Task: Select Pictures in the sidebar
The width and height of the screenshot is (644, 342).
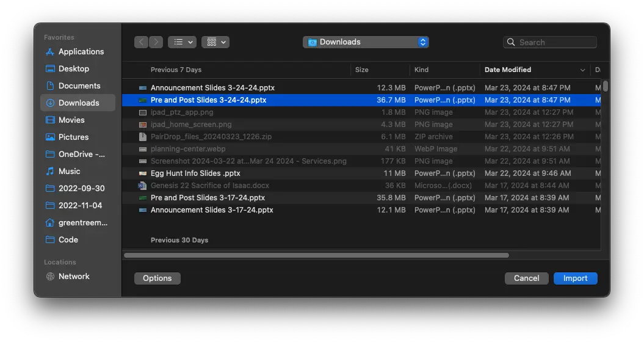Action: [x=73, y=137]
